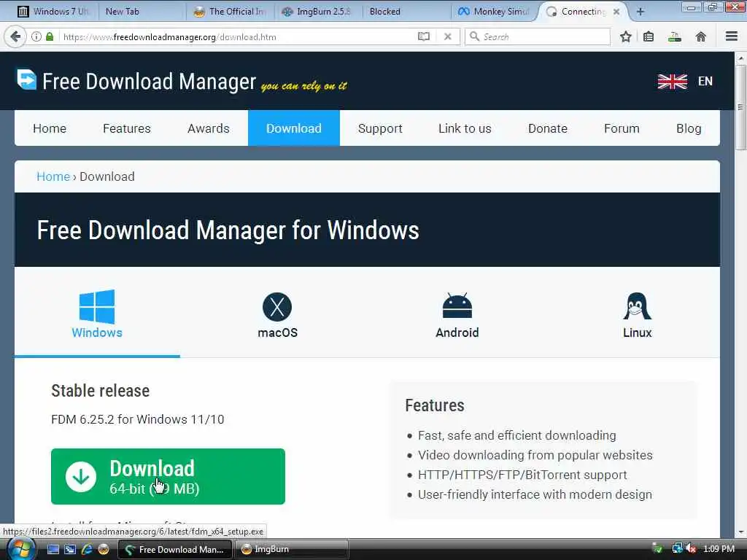Open Awards in site navigation

tap(209, 128)
